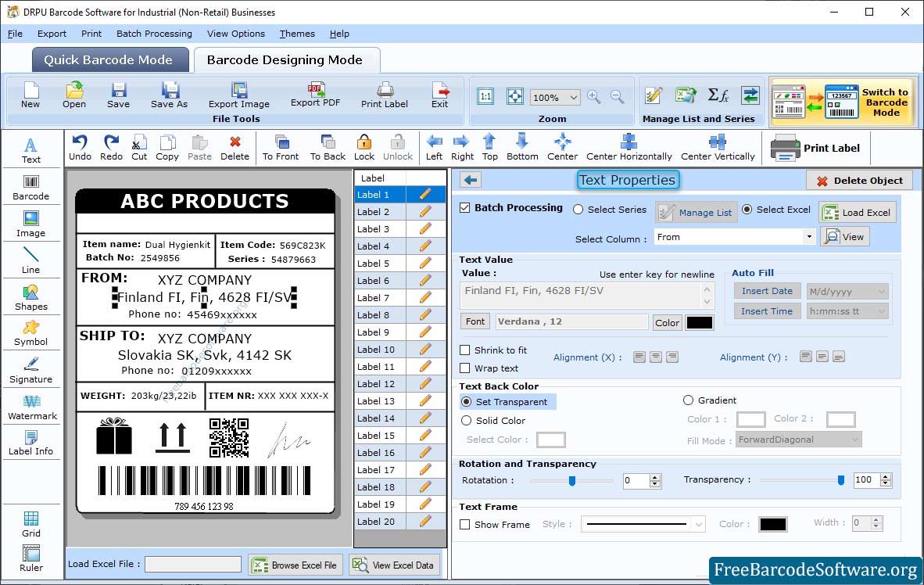Viewport: 924px width, 585px height.
Task: Align object Left
Action: coord(435,148)
